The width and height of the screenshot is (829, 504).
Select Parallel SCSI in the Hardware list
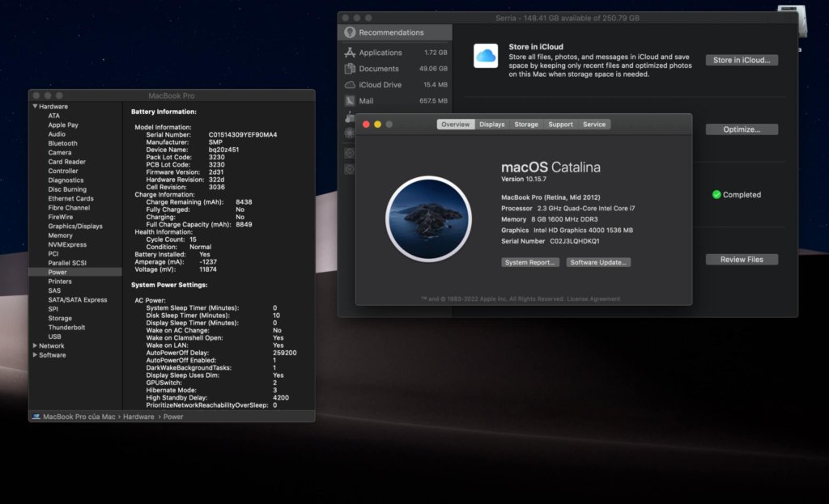pyautogui.click(x=67, y=263)
